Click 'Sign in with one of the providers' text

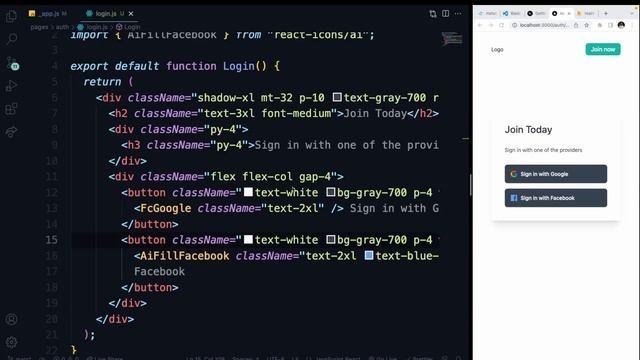pyautogui.click(x=543, y=150)
